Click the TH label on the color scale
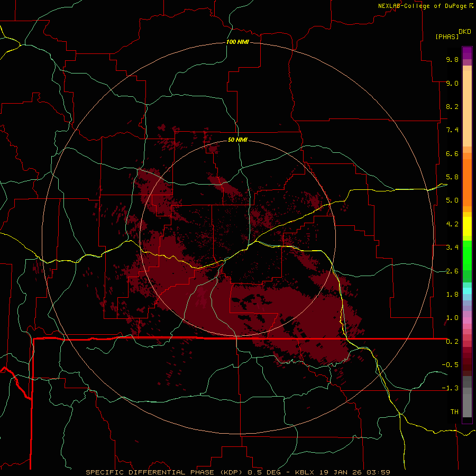Screen dimensions: 476x476 (x=454, y=412)
